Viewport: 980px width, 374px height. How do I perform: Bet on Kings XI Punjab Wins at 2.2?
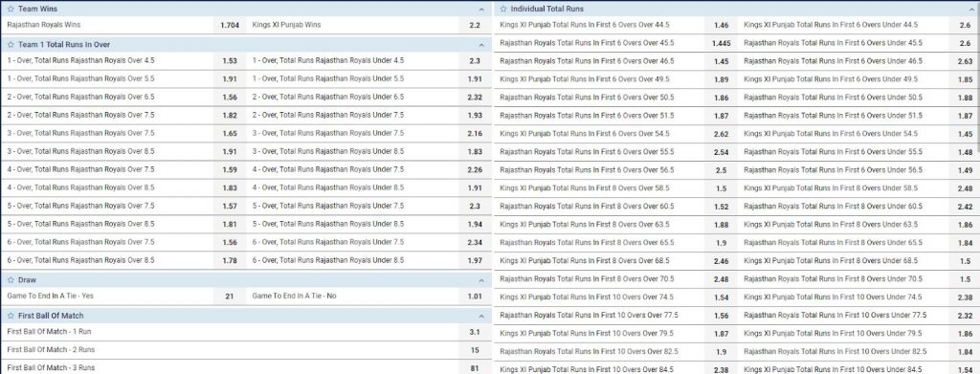(x=475, y=26)
